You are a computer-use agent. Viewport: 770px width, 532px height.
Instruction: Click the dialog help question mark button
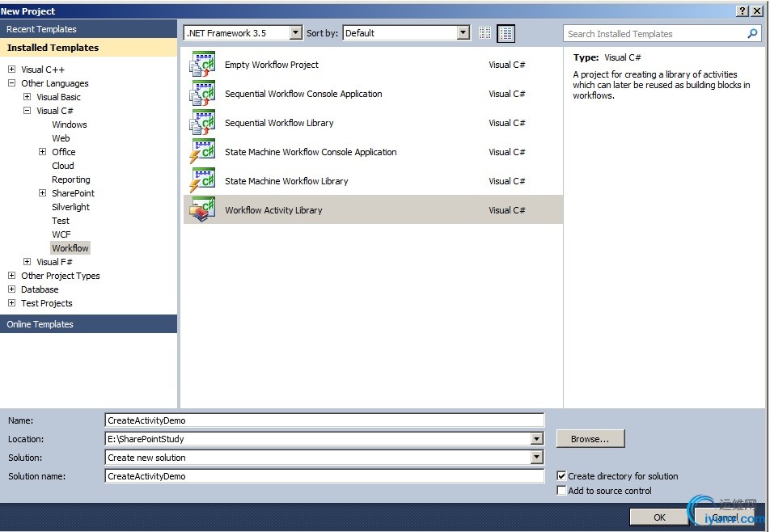743,11
